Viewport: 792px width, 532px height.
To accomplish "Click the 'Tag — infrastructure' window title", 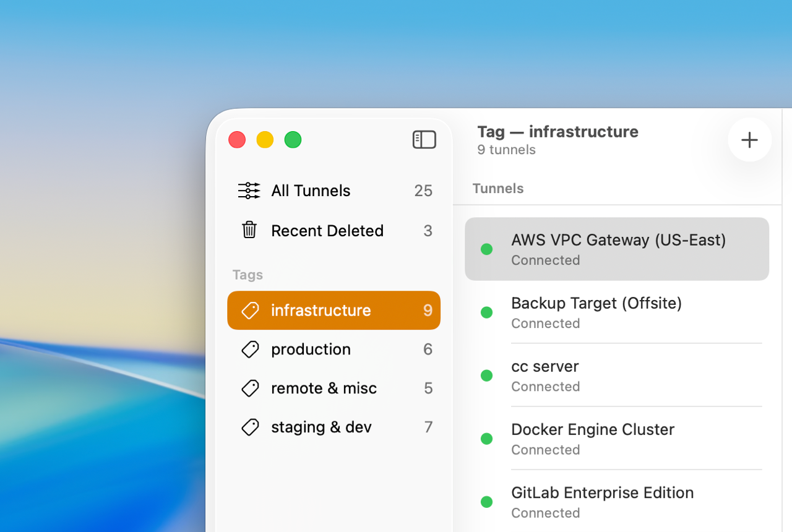I will (557, 132).
